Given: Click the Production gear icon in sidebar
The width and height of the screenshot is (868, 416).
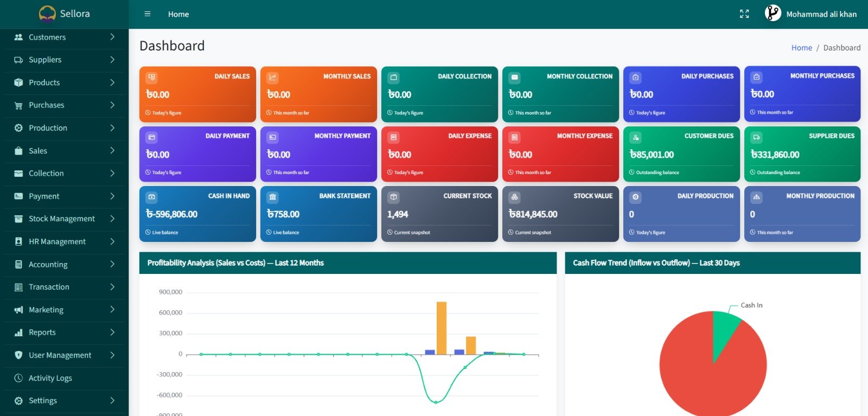Looking at the screenshot, I should pyautogui.click(x=18, y=128).
